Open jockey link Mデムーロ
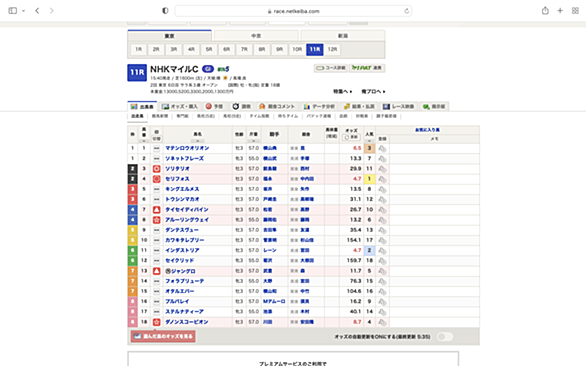Viewport: 586px width, 366px height. point(274,302)
